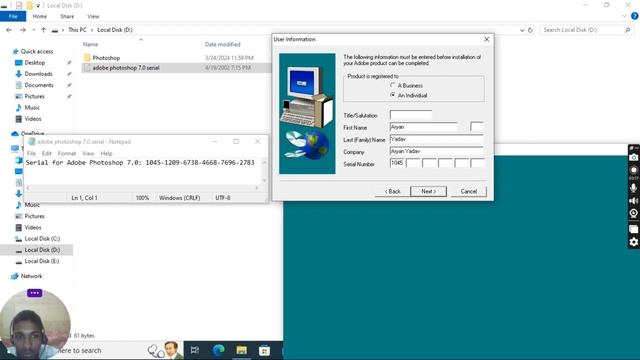Launch Microsoft Edge from the taskbar

pos(218,350)
